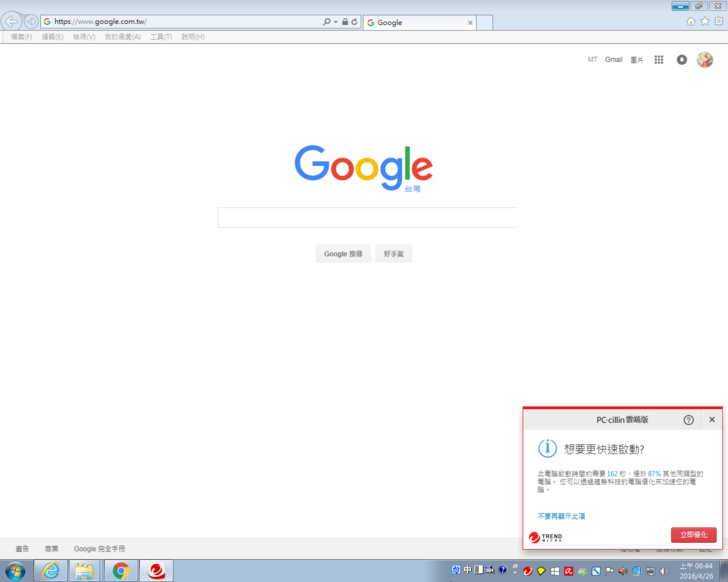Viewport: 728px width, 582px height.
Task: Click the browser Forward arrow button
Action: click(31, 21)
